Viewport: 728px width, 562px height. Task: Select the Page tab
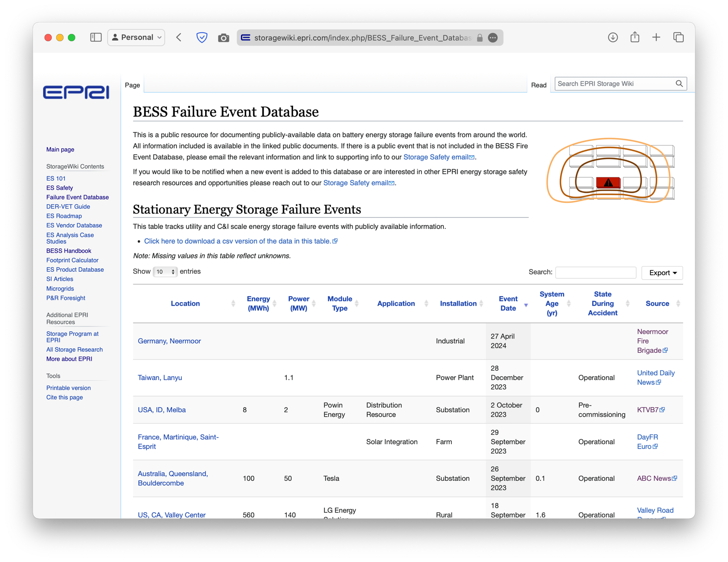pos(132,85)
